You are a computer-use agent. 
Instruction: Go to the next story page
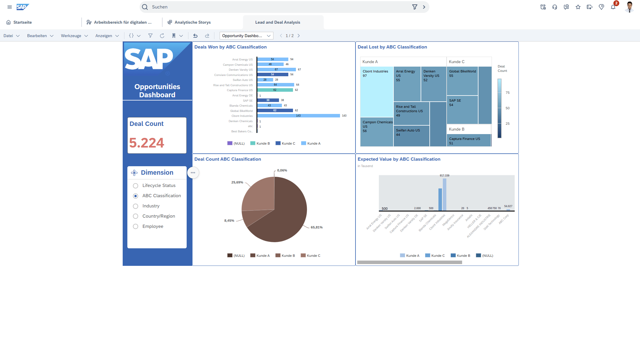(x=299, y=36)
